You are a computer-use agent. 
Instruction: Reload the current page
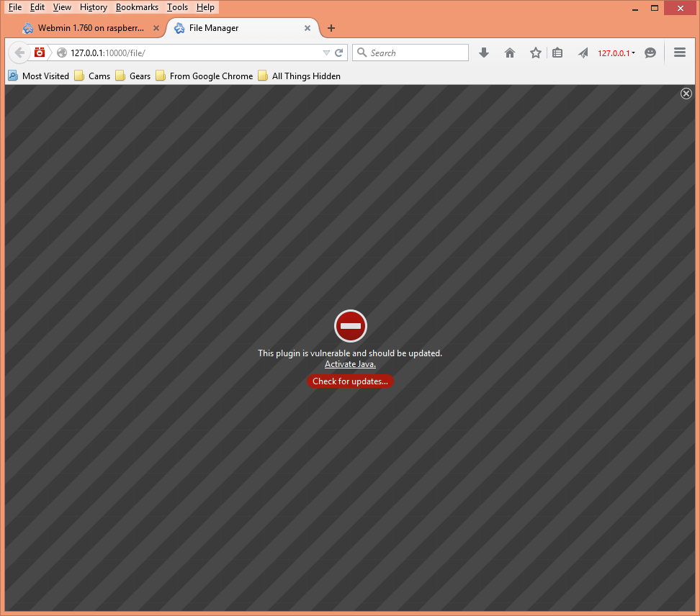tap(339, 53)
